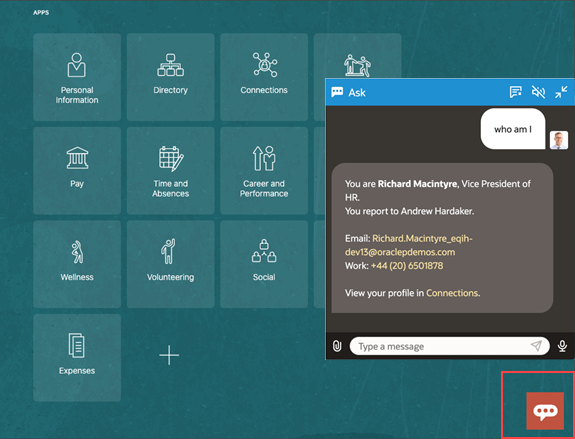Open the Connections app tile
The height and width of the screenshot is (439, 575).
264,77
